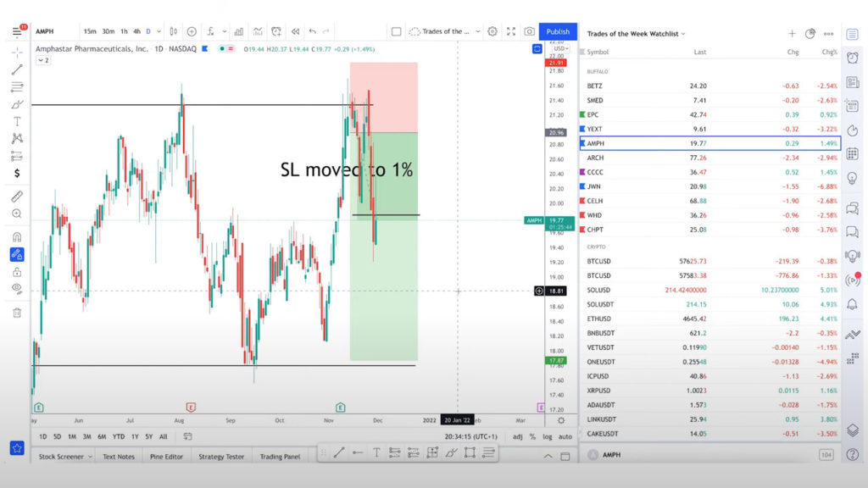Set the chart range to 6M
This screenshot has width=868, height=488.
(x=102, y=436)
